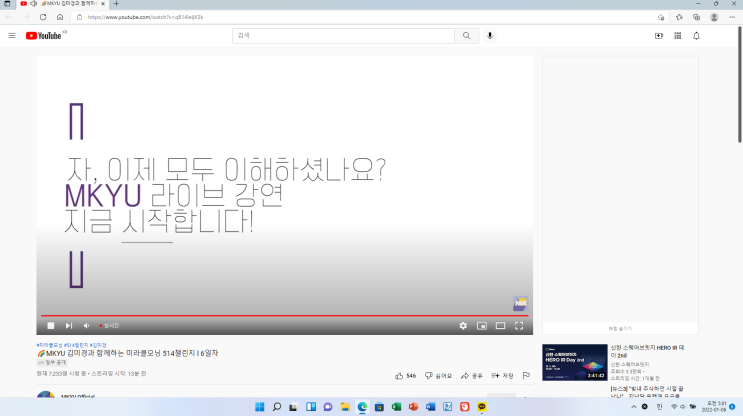The image size is (743, 416).
Task: Open Edge settings and more menu
Action: coord(732,17)
